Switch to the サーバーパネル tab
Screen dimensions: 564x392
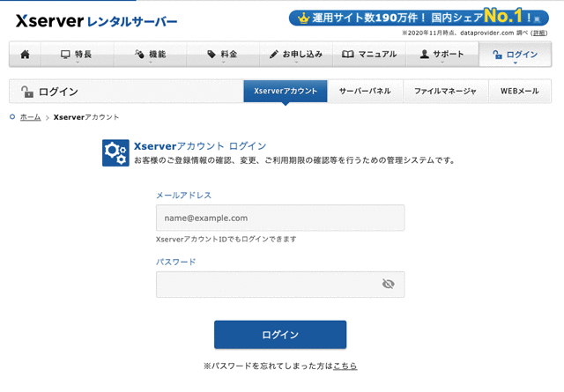[x=365, y=91]
